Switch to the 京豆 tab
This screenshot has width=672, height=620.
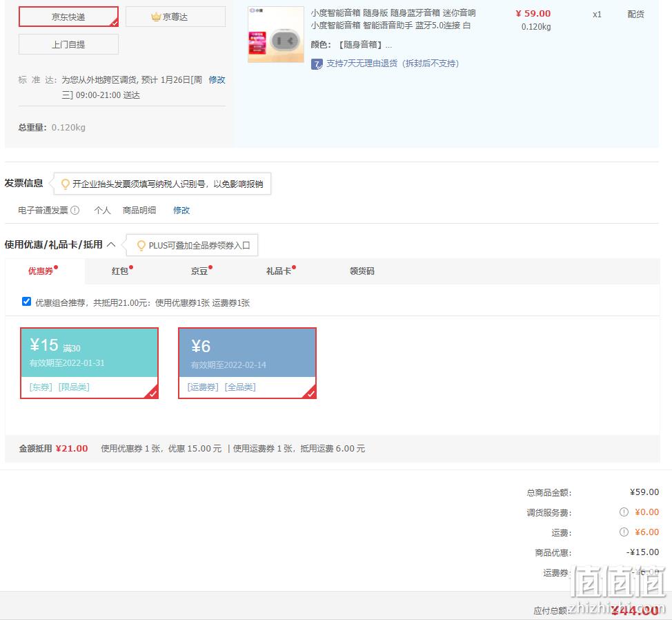(199, 271)
